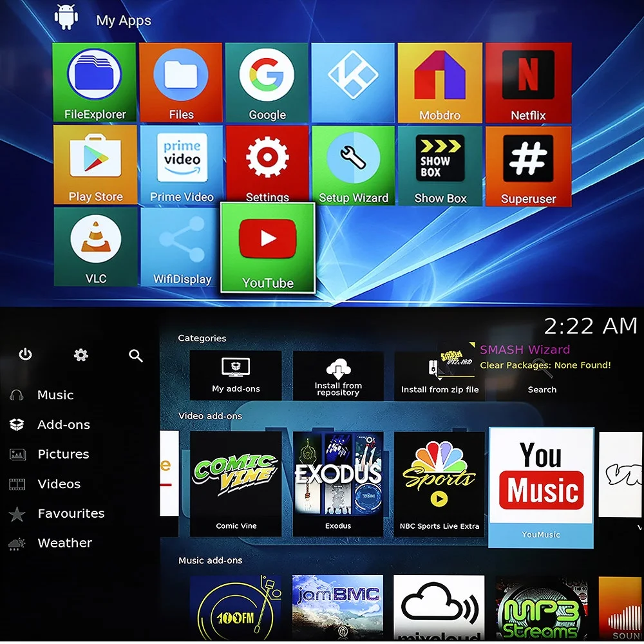This screenshot has height=644, width=644.
Task: Open the Mixcloud music add-on
Action: (439, 608)
